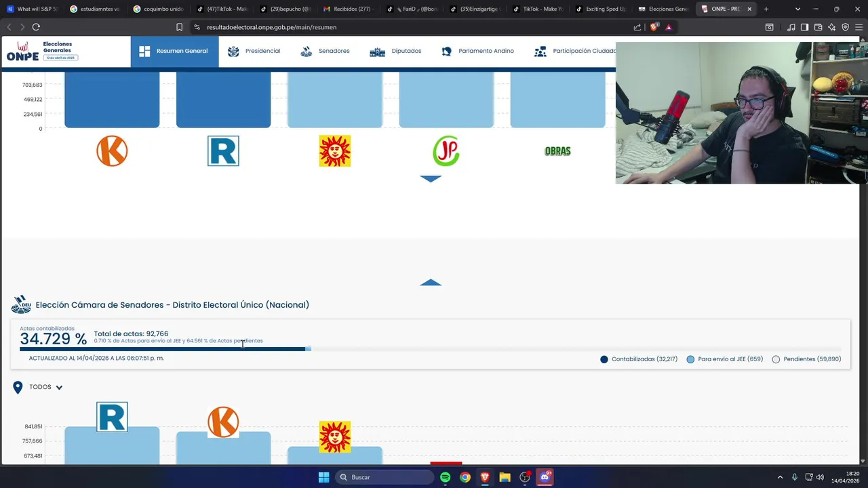Image resolution: width=868 pixels, height=488 pixels.
Task: Open the Presidencial section
Action: click(254, 51)
